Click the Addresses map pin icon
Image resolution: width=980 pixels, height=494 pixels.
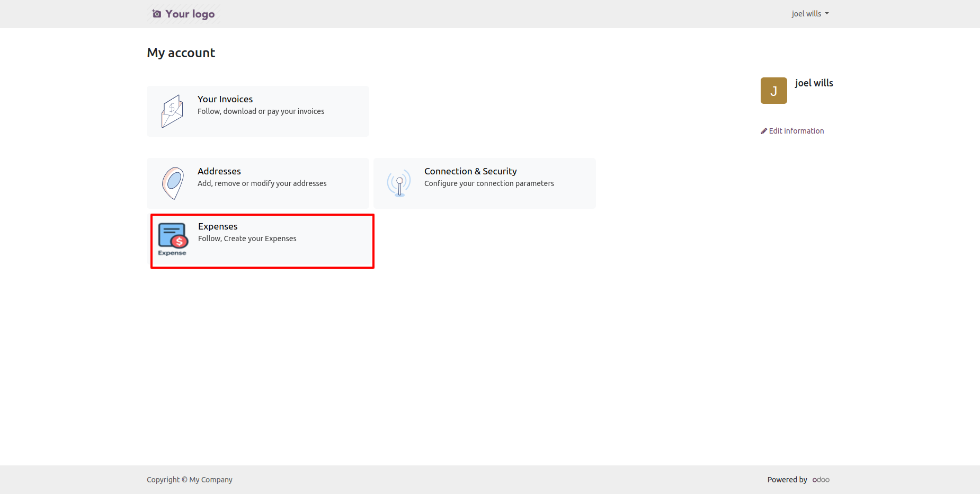point(173,183)
